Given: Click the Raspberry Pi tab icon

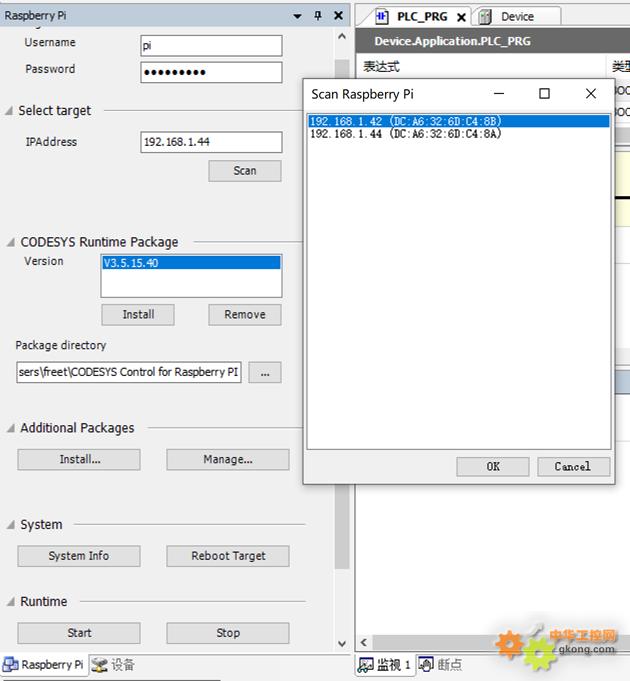Looking at the screenshot, I should point(10,664).
